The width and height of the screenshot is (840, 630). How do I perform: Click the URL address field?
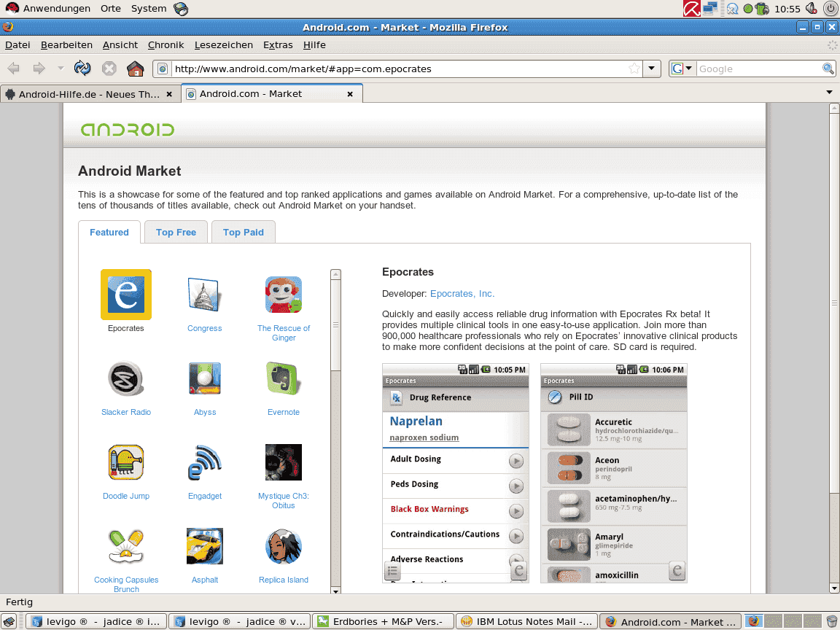click(399, 69)
